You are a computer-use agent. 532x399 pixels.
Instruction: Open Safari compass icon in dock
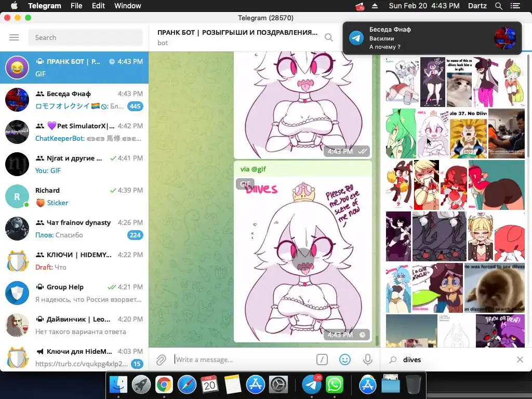click(187, 385)
